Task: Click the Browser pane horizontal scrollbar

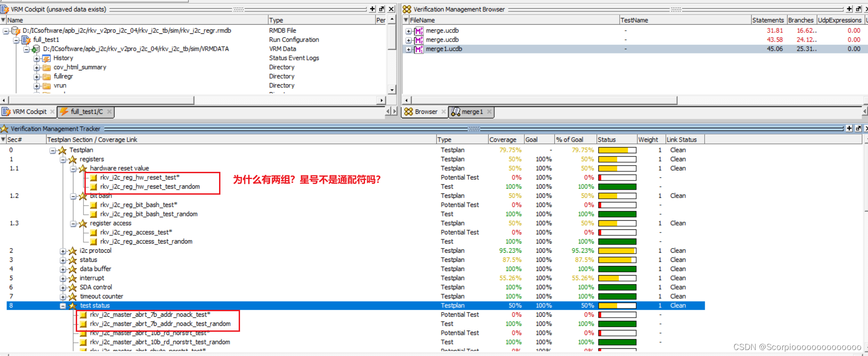Action: (x=544, y=100)
